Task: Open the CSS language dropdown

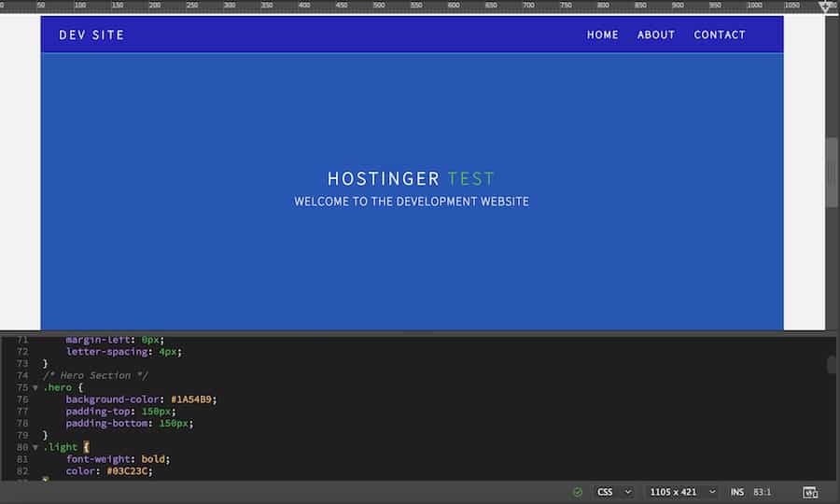Action: click(x=614, y=492)
